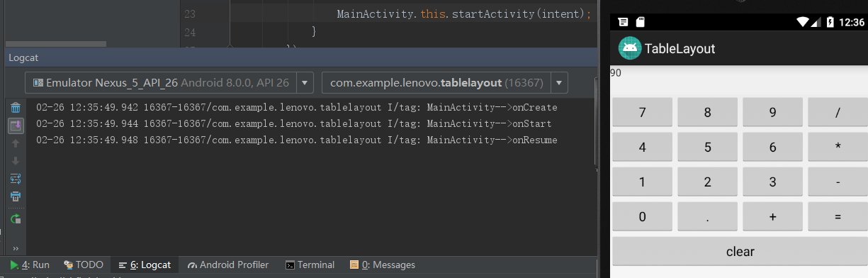
Task: Select the Logcat tool window tab
Action: click(x=145, y=265)
